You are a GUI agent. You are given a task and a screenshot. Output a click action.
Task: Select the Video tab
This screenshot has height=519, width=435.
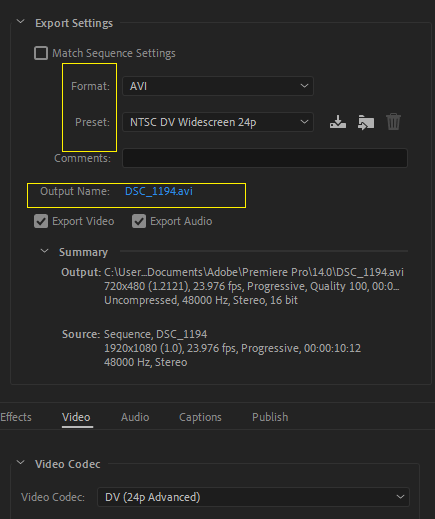[x=76, y=417]
